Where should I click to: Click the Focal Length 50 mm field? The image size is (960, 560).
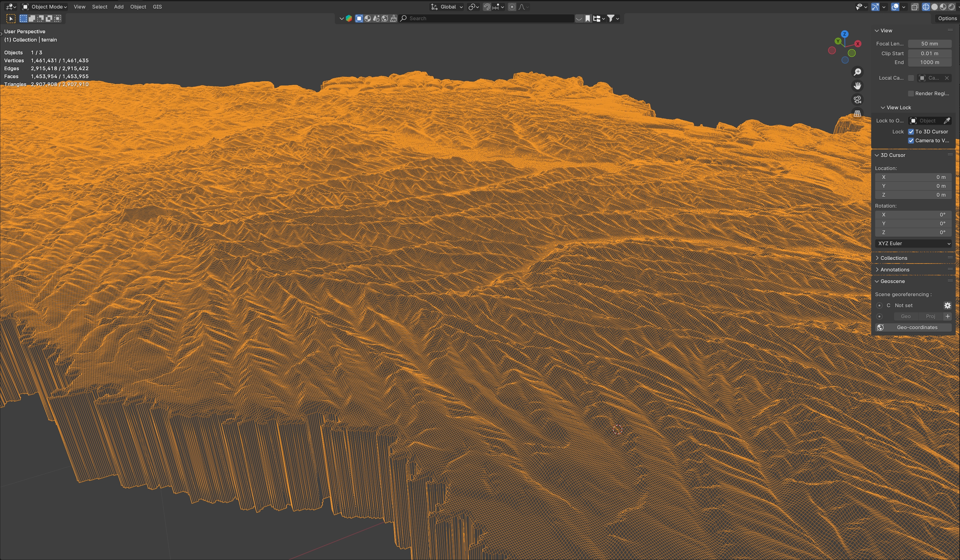(x=929, y=44)
